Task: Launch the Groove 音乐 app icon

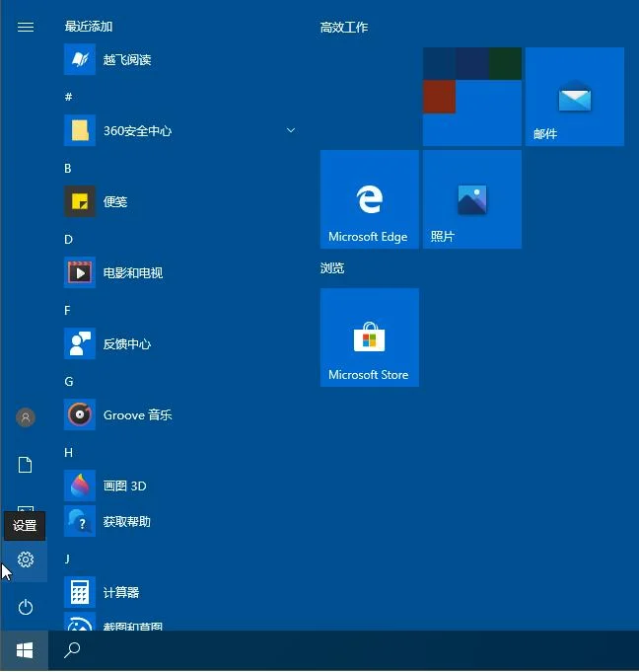Action: click(80, 414)
